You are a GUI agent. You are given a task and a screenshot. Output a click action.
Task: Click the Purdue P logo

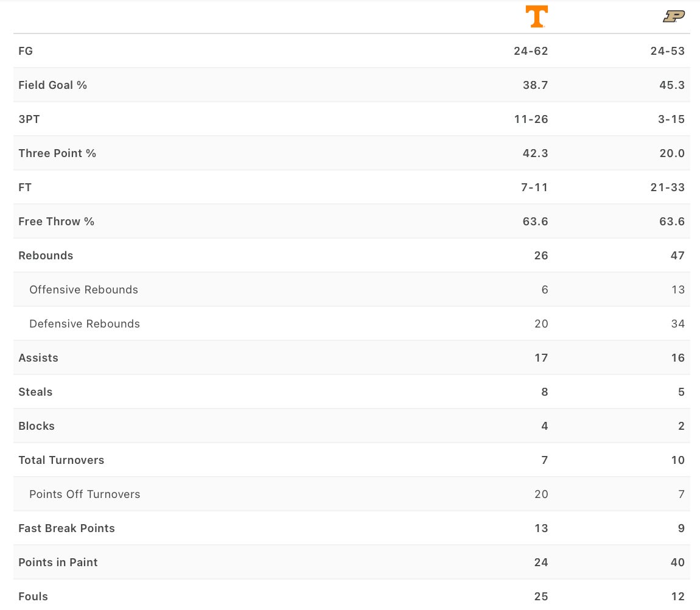pos(673,16)
